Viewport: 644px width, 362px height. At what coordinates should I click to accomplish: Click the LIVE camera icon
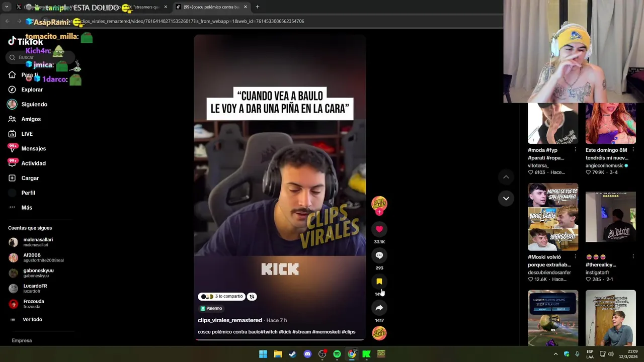[12, 134]
